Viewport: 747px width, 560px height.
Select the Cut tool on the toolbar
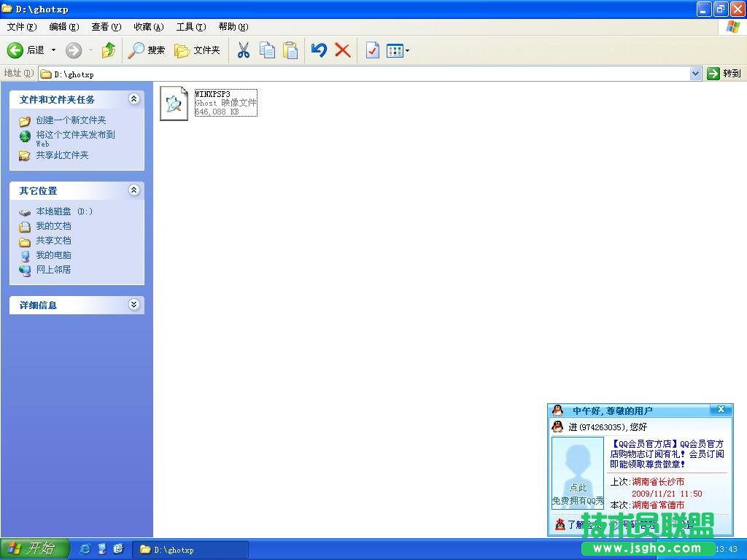(244, 50)
